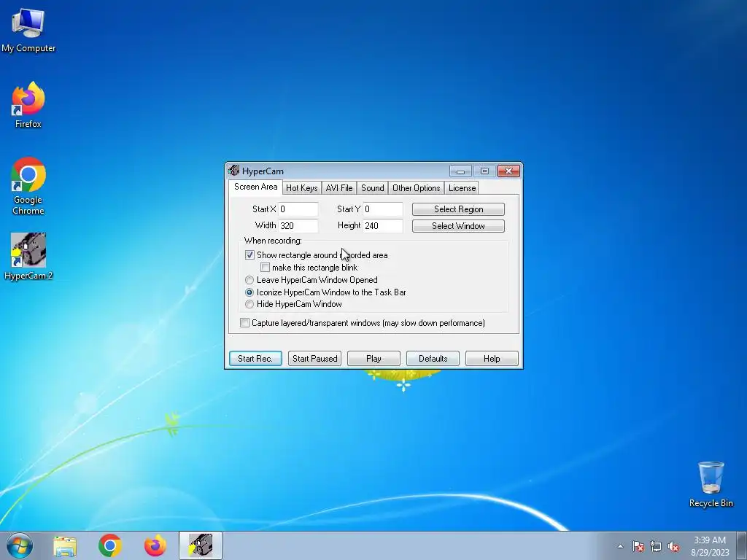Click the Select Window button
747x560 pixels.
click(458, 226)
